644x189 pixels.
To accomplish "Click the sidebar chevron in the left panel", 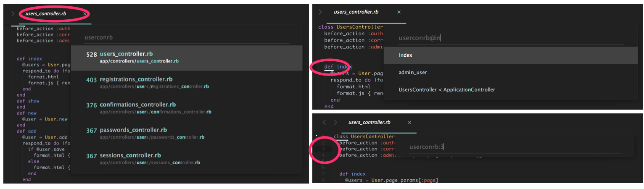I will point(13,14).
